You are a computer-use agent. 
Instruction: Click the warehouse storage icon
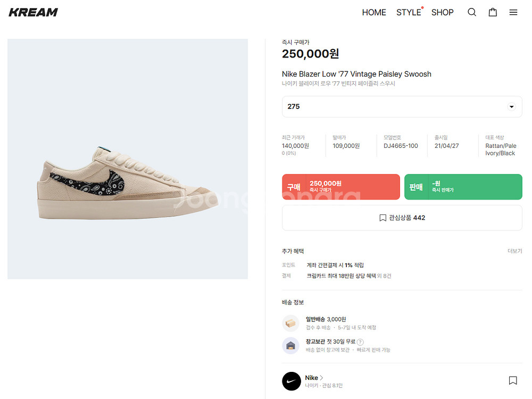291,346
